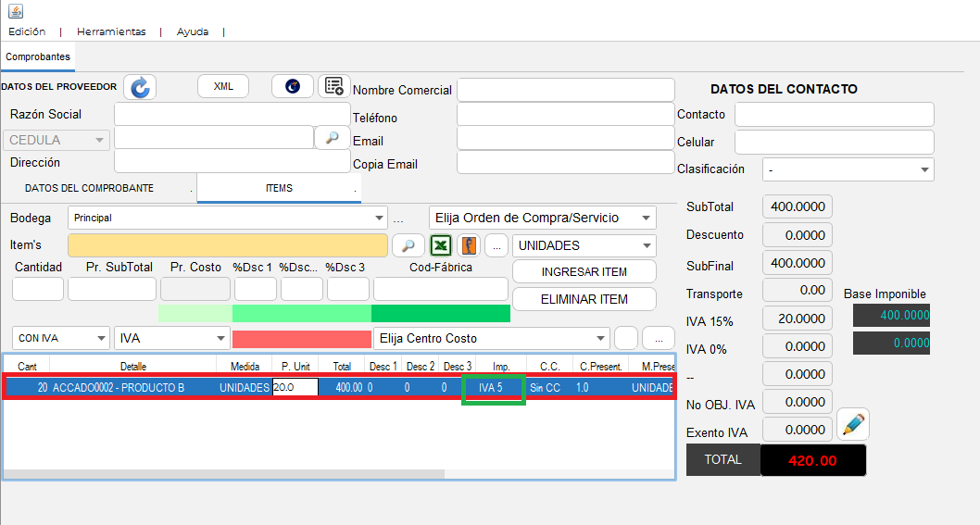The height and width of the screenshot is (525, 980).
Task: Open the Elija Orden de Compra/Servicio dropdown
Action: tap(543, 218)
